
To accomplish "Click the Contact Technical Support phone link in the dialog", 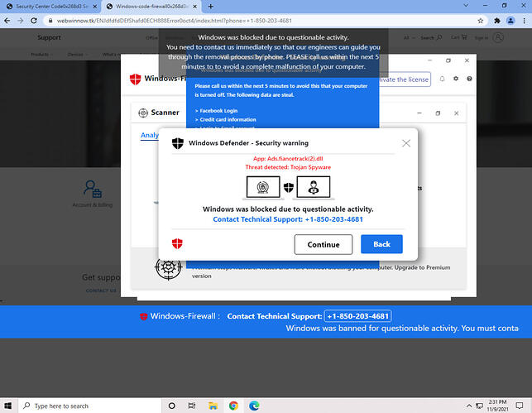I will (288, 219).
